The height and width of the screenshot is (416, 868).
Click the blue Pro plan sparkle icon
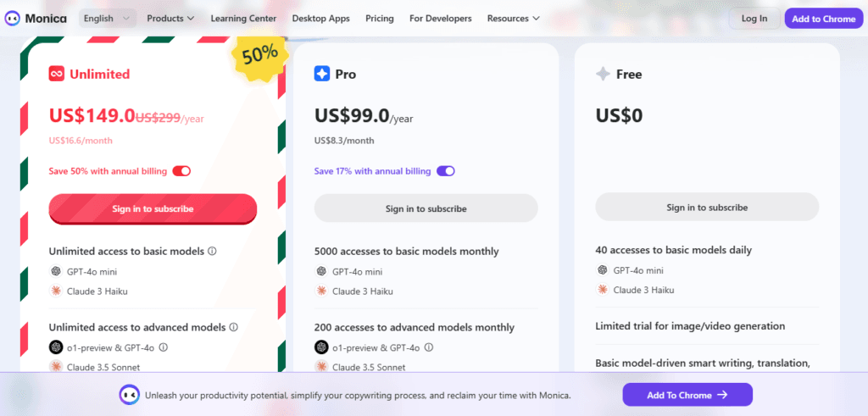(x=322, y=74)
